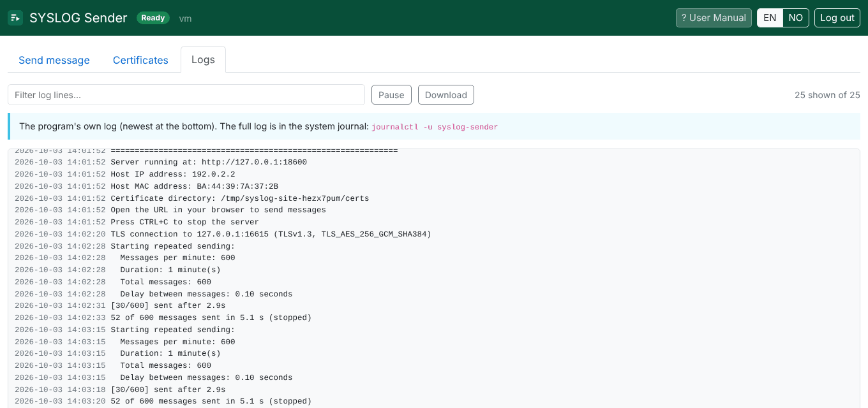Click the SYSLOG Sender logo icon
The height and width of the screenshot is (408, 868).
point(15,18)
